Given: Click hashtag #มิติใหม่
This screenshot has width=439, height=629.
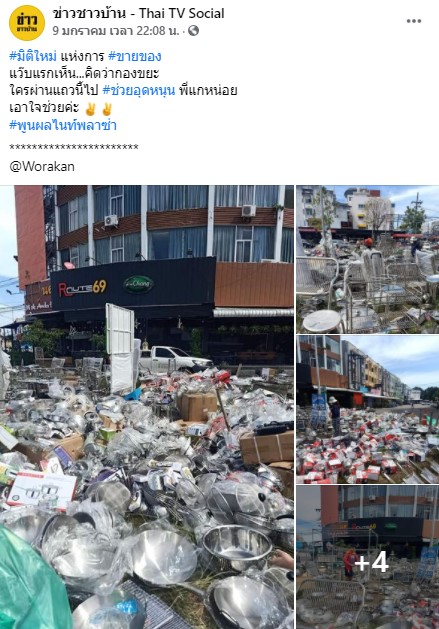Looking at the screenshot, I should (33, 56).
